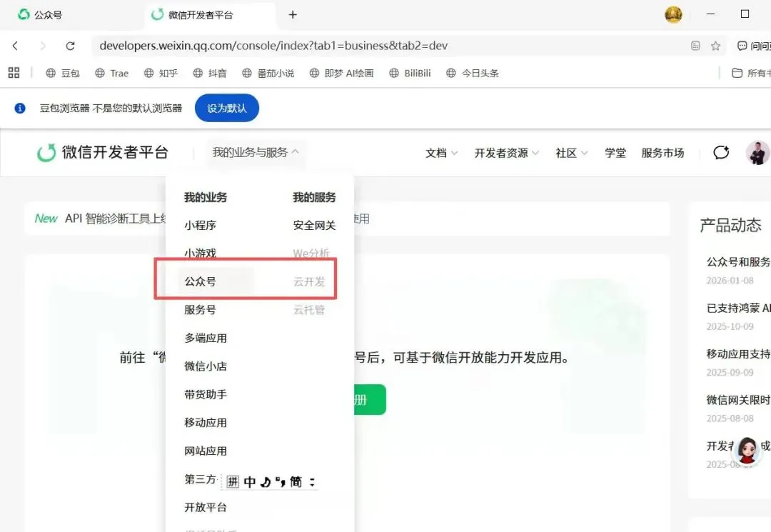
Task: Click the 产品动态 heading
Action: click(730, 225)
